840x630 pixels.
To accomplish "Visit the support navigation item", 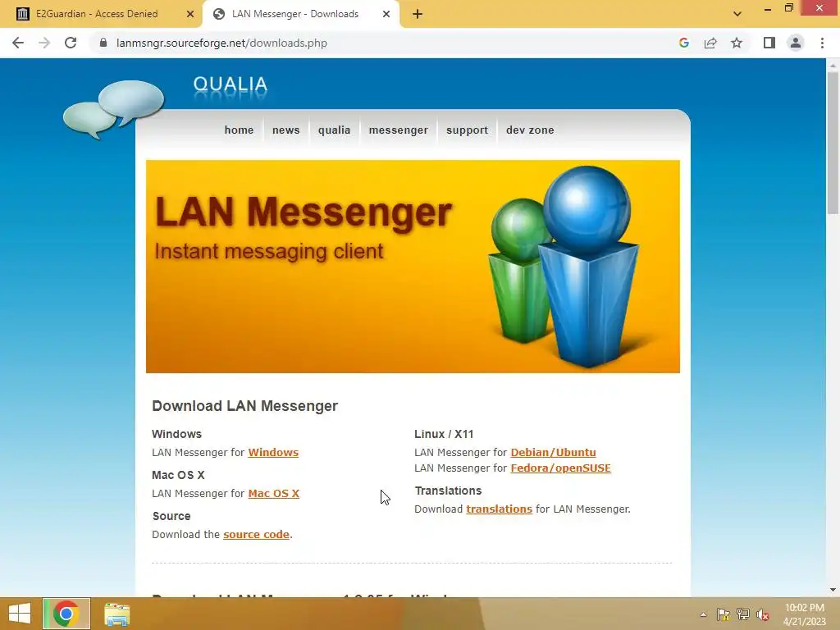I will 467,130.
